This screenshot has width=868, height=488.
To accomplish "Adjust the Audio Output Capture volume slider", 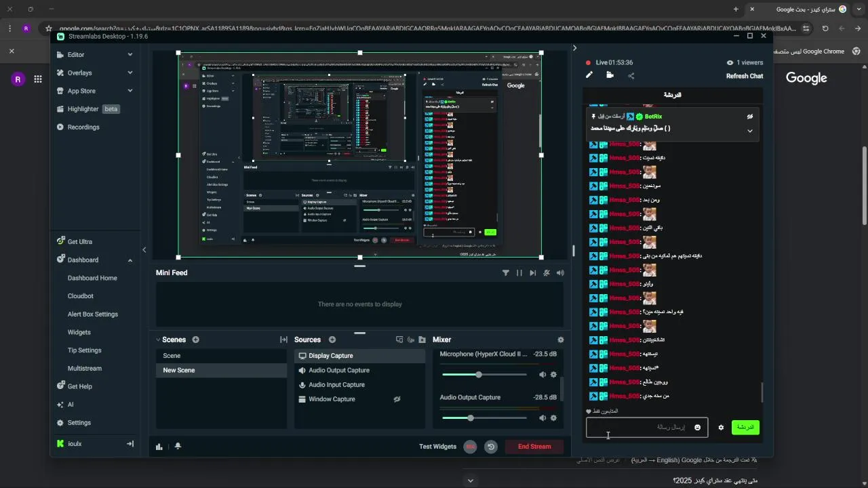I will pyautogui.click(x=484, y=418).
